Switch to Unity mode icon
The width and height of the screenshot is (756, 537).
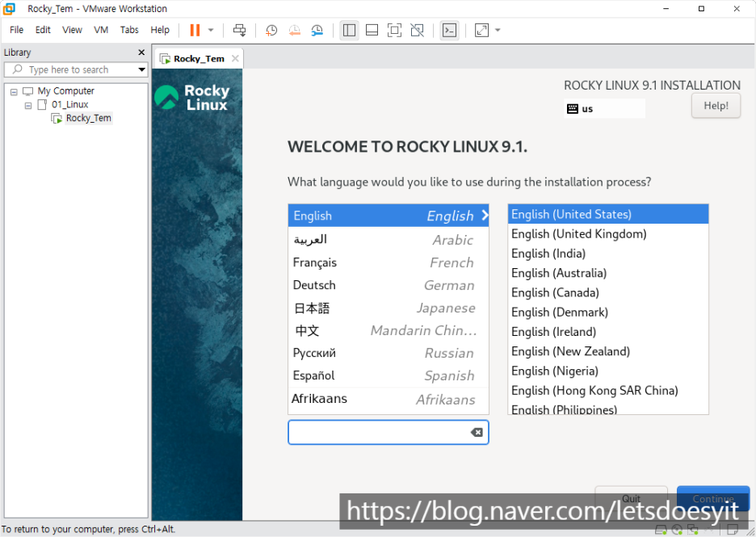[x=417, y=31]
